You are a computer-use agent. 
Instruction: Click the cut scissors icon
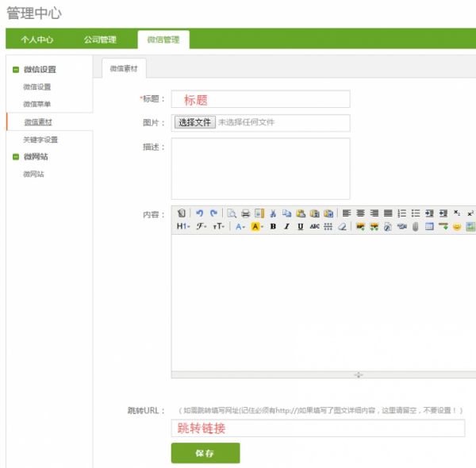pyautogui.click(x=273, y=213)
